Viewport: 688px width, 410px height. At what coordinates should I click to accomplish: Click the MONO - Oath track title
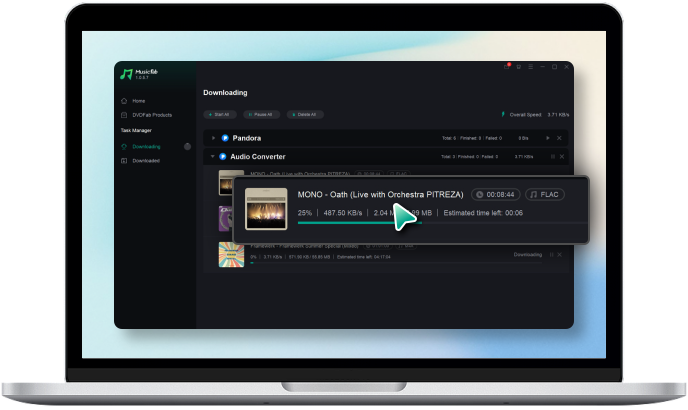click(380, 194)
